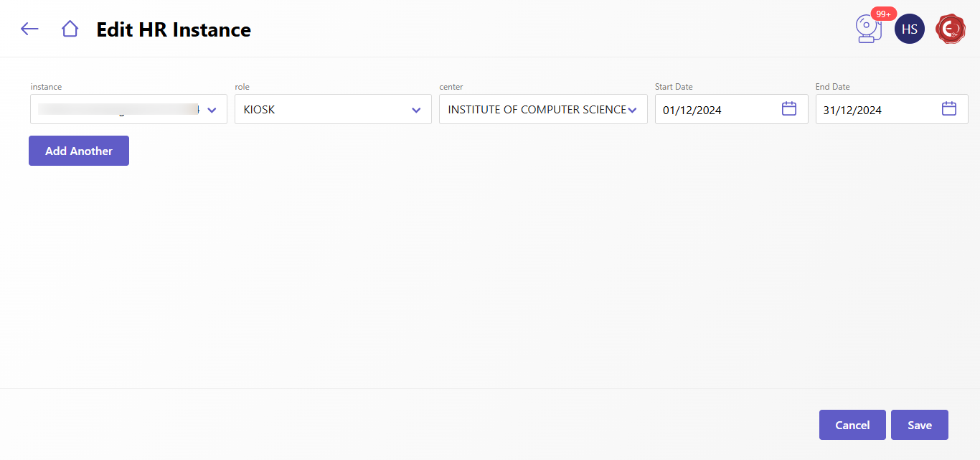Click the Institute of Computer Science center text
The image size is (980, 460).
click(x=537, y=110)
